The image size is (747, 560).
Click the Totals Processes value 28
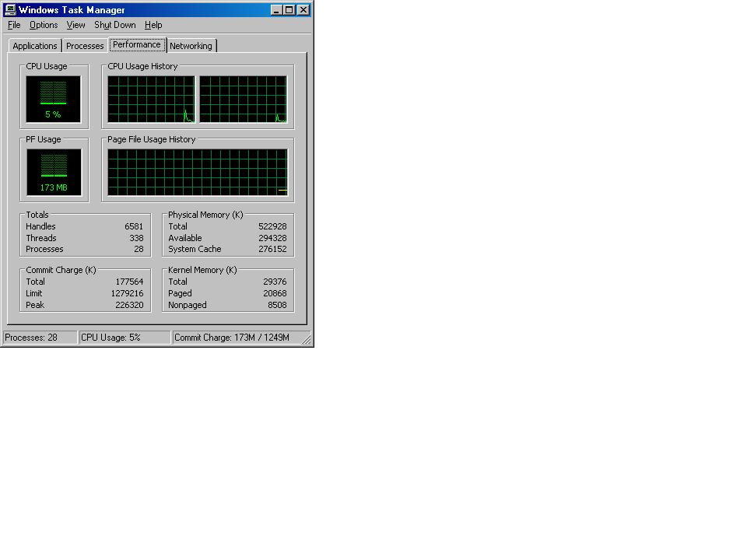tap(139, 249)
